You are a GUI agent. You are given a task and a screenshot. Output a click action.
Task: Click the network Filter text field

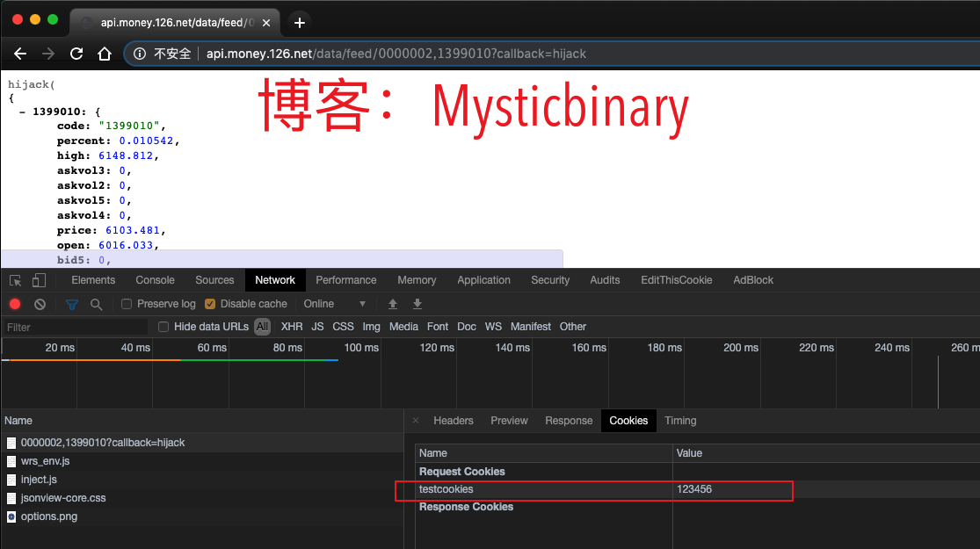75,327
